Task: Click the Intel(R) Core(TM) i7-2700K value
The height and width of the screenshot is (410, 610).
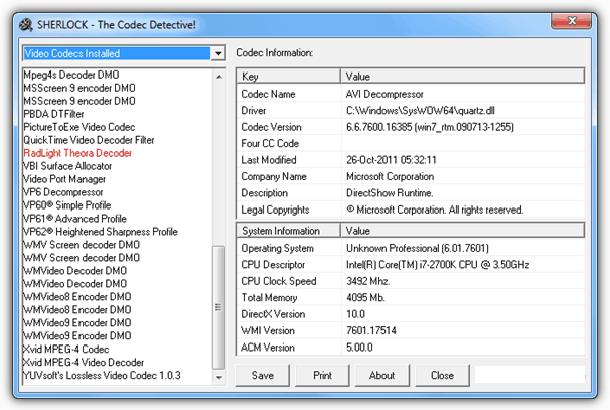Action: 437,265
